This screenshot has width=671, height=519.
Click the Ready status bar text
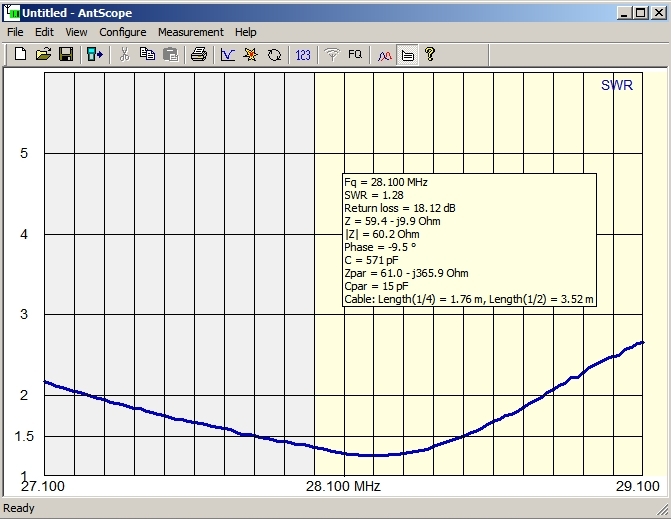tap(18, 508)
